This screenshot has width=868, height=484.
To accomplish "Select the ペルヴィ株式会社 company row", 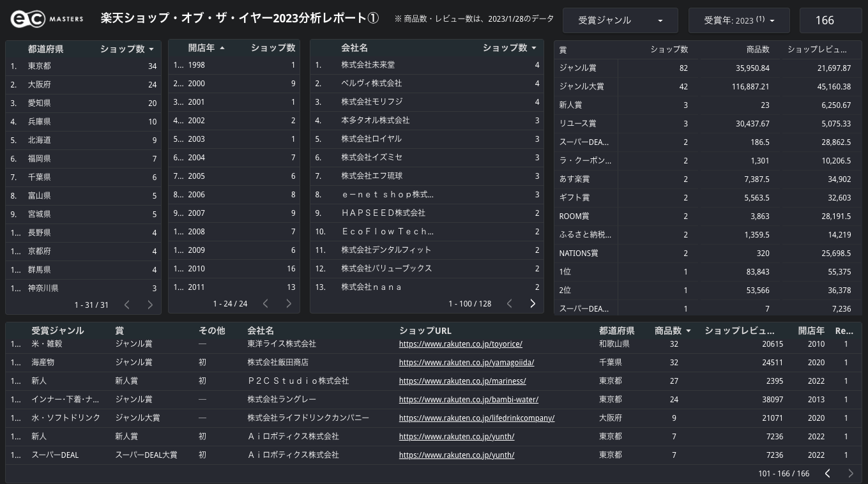I will [427, 84].
